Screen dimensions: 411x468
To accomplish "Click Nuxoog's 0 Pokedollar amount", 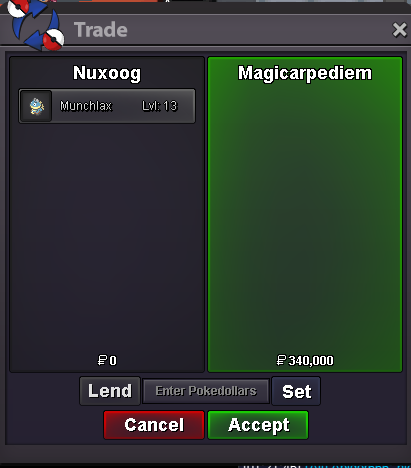I will coord(113,360).
